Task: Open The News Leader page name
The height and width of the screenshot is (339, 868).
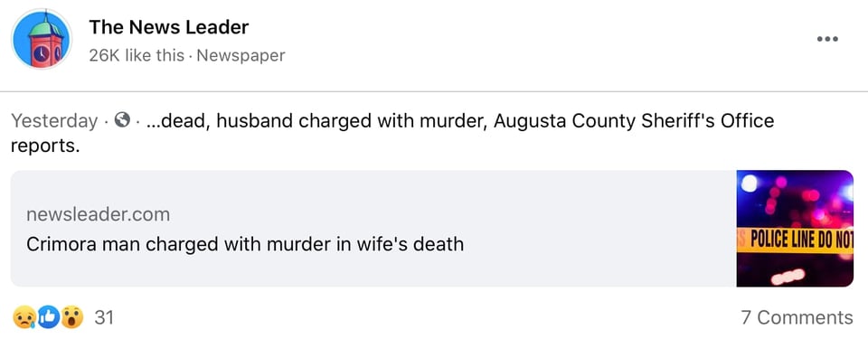Action: click(x=169, y=27)
